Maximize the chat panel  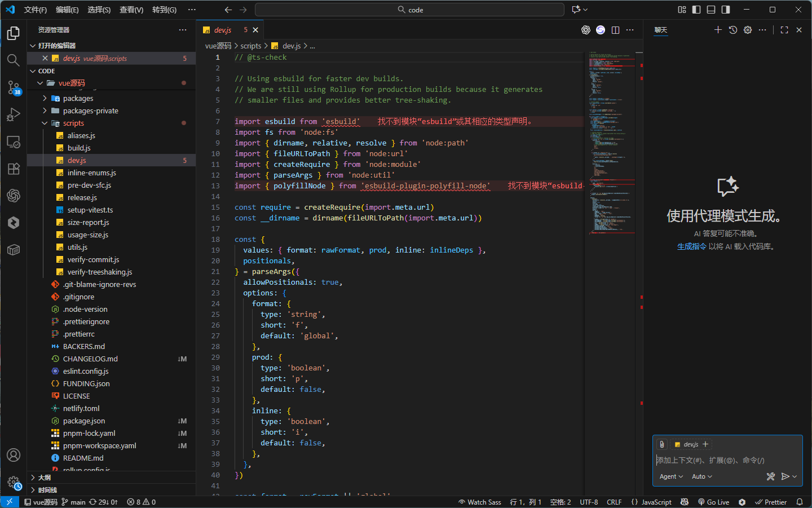tap(784, 30)
